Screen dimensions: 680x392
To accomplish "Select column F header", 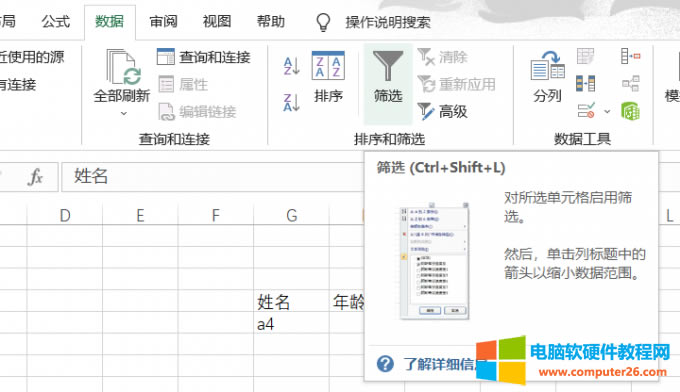I will [216, 215].
